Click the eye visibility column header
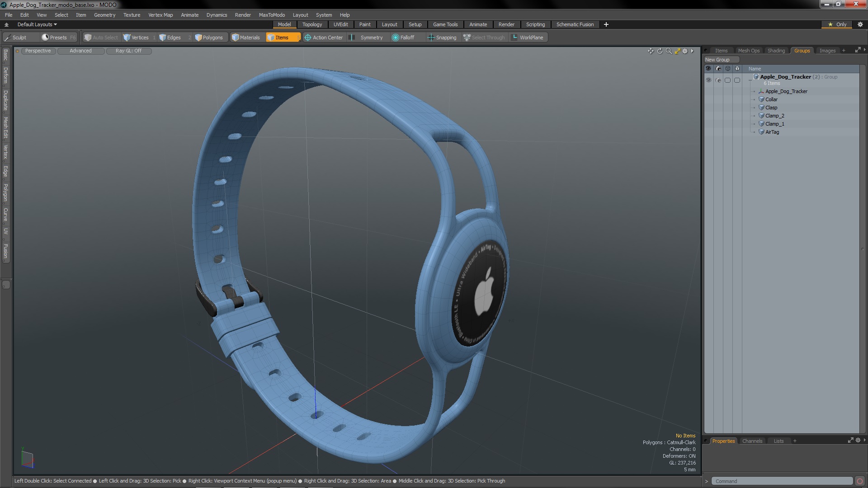The image size is (868, 488). 708,69
